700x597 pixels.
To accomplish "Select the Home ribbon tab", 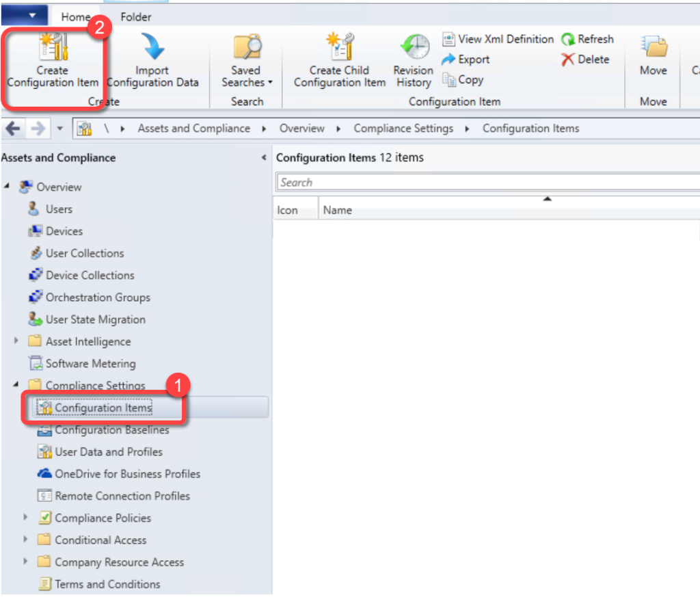I will (75, 16).
